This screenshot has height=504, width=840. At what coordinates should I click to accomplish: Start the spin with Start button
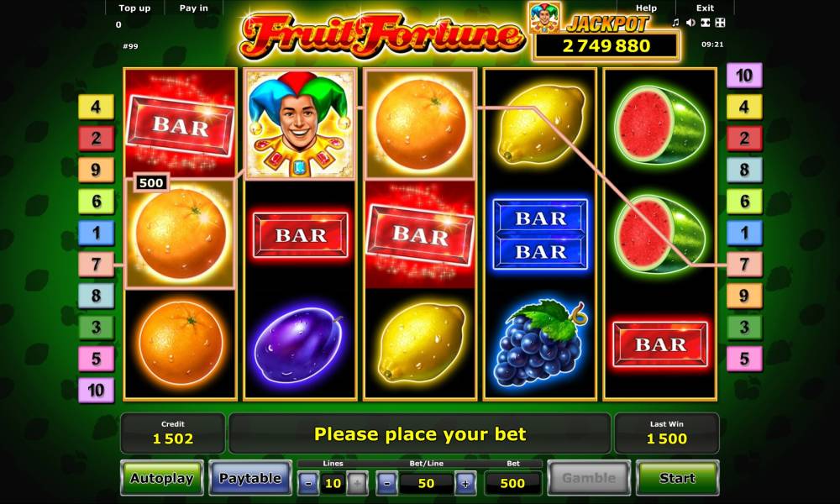point(678,478)
